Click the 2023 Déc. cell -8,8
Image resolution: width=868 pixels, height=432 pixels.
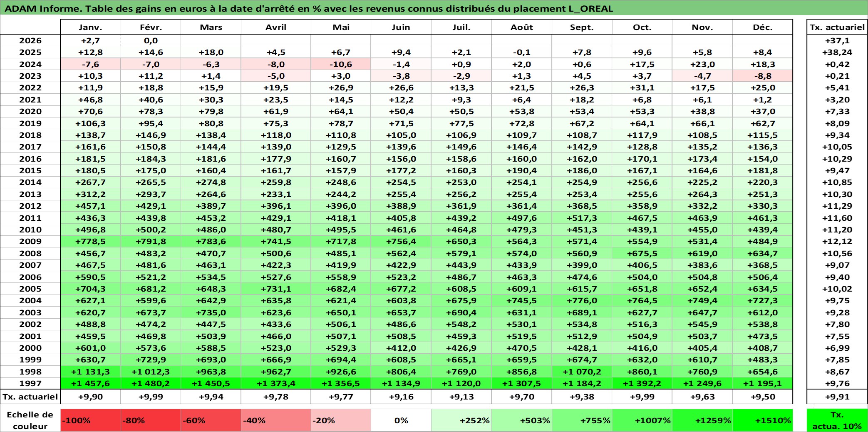coord(762,76)
